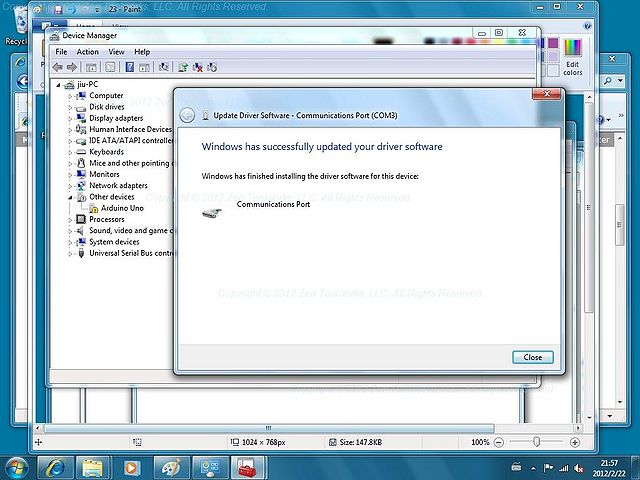Select Mice and other pointing devices row
640x480 pixels.
pyautogui.click(x=125, y=163)
